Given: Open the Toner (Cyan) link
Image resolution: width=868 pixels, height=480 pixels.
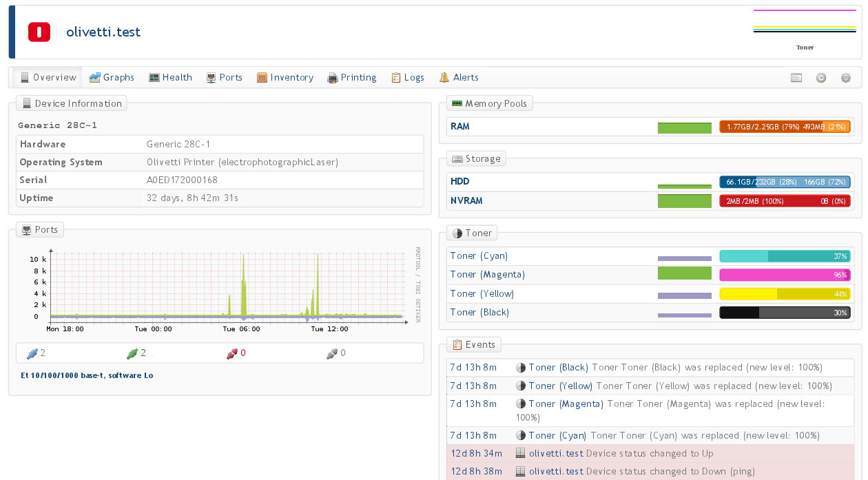Looking at the screenshot, I should click(479, 256).
